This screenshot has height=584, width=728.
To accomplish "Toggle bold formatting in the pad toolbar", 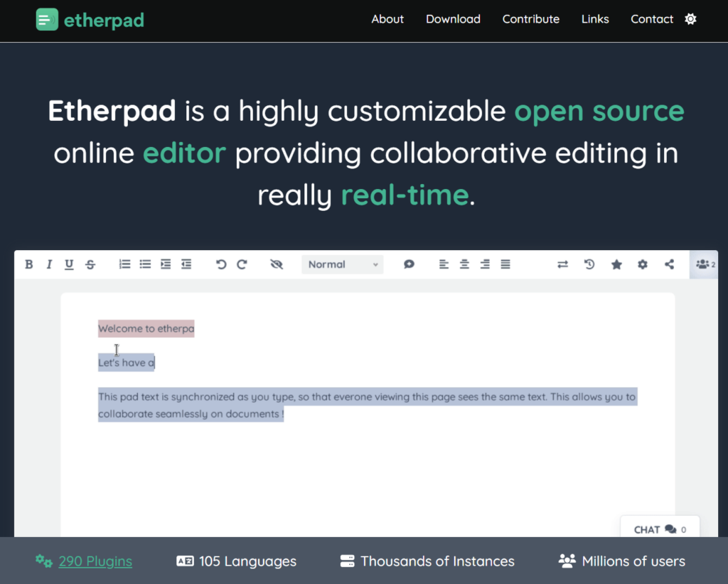I will [28, 264].
